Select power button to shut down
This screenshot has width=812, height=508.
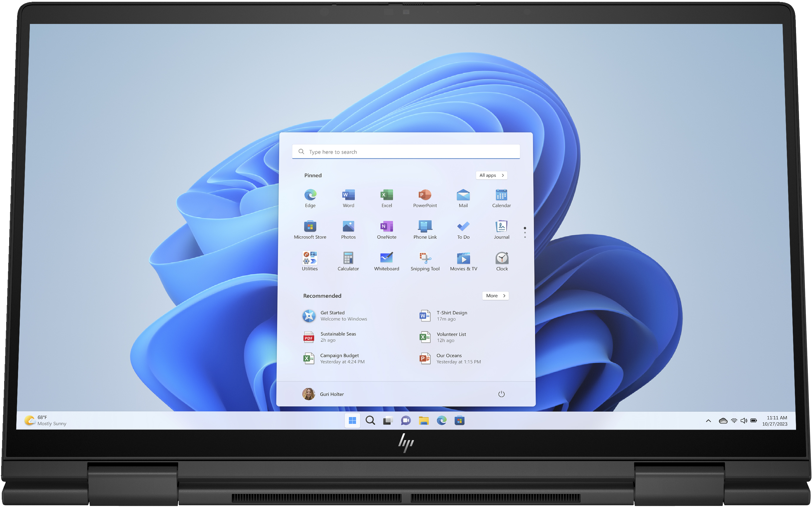[500, 392]
